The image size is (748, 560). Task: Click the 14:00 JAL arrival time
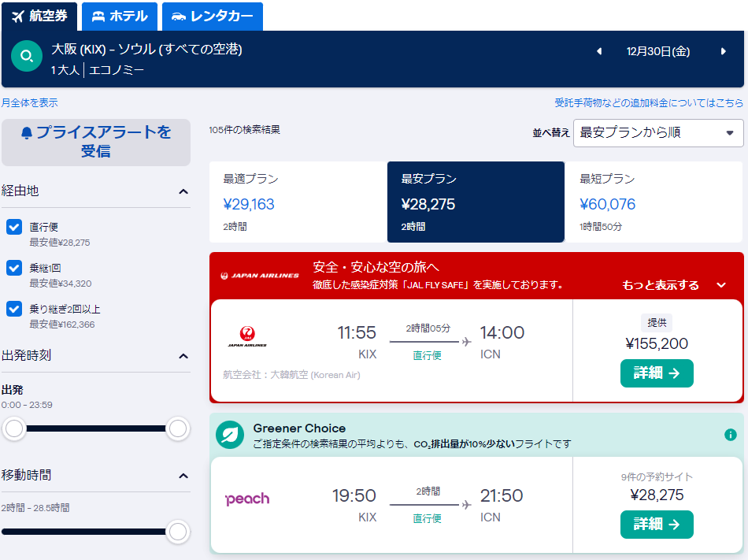pyautogui.click(x=502, y=332)
